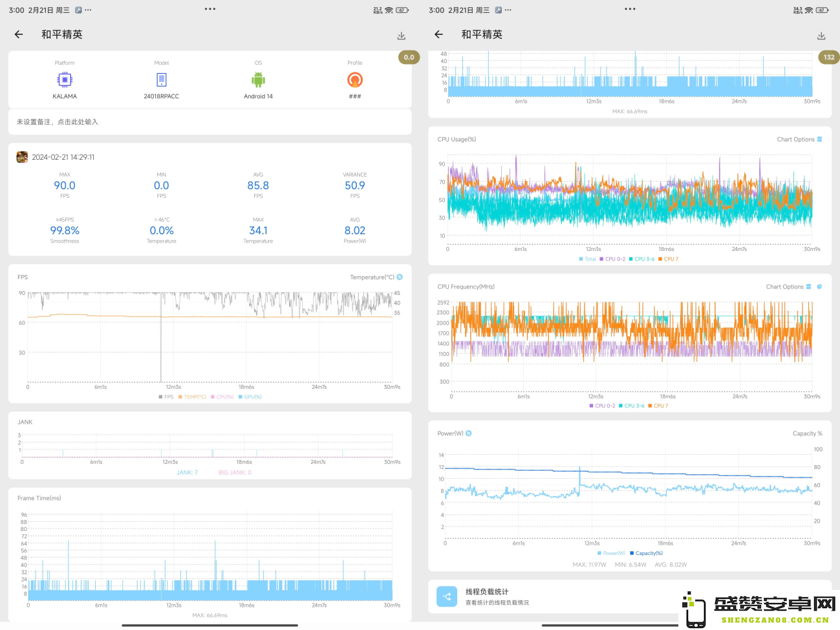Screen dimensions: 840x630
Task: Tap the 132 floating badge in right panel
Action: click(x=829, y=58)
